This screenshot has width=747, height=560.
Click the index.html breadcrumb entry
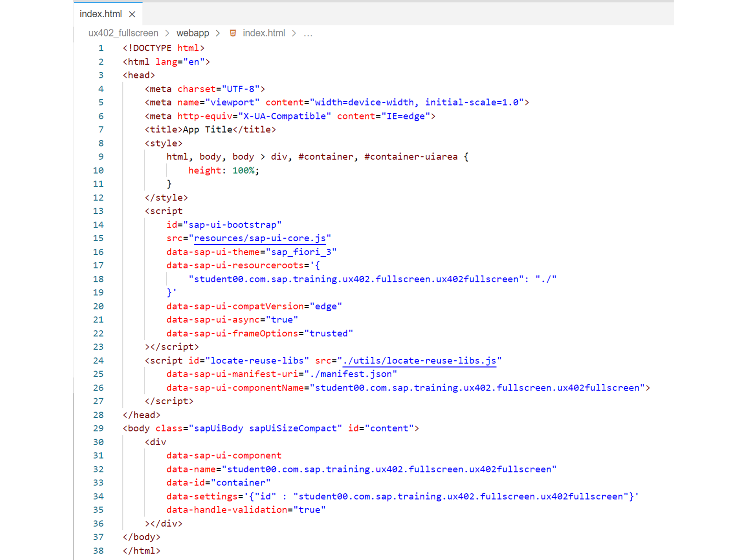pos(264,33)
